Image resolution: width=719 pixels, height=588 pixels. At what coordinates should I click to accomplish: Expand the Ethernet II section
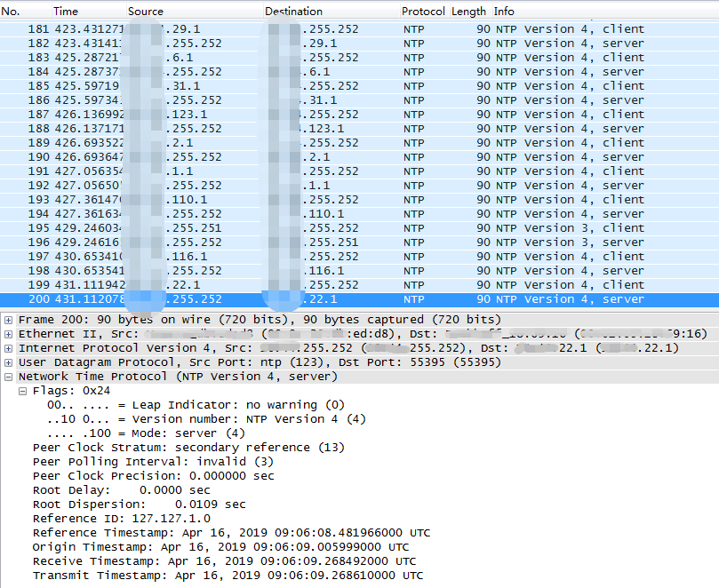click(8, 334)
